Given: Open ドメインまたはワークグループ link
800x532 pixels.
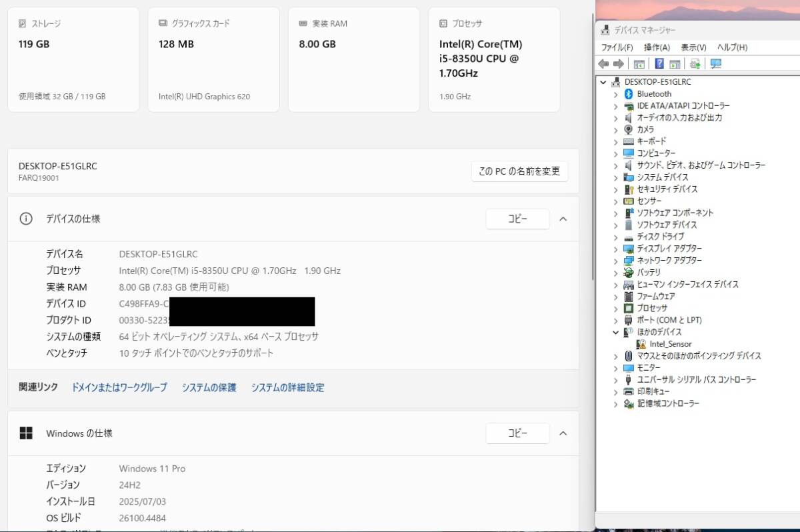Looking at the screenshot, I should point(119,387).
